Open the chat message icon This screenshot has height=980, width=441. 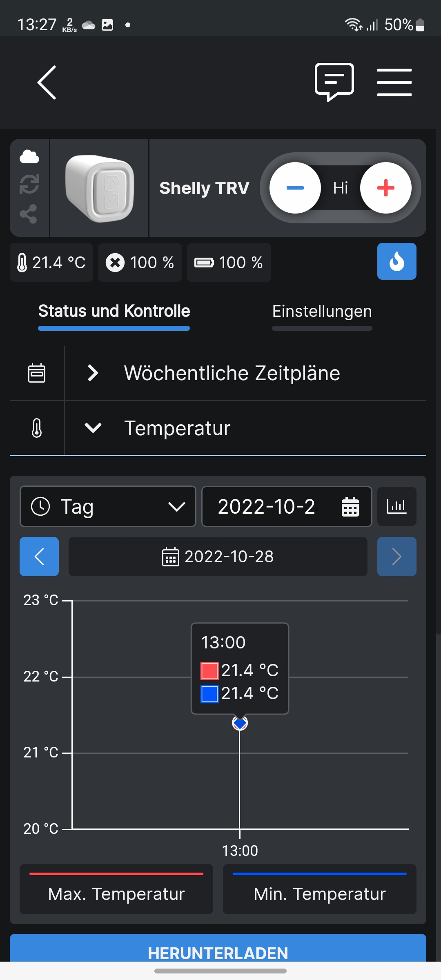(334, 82)
